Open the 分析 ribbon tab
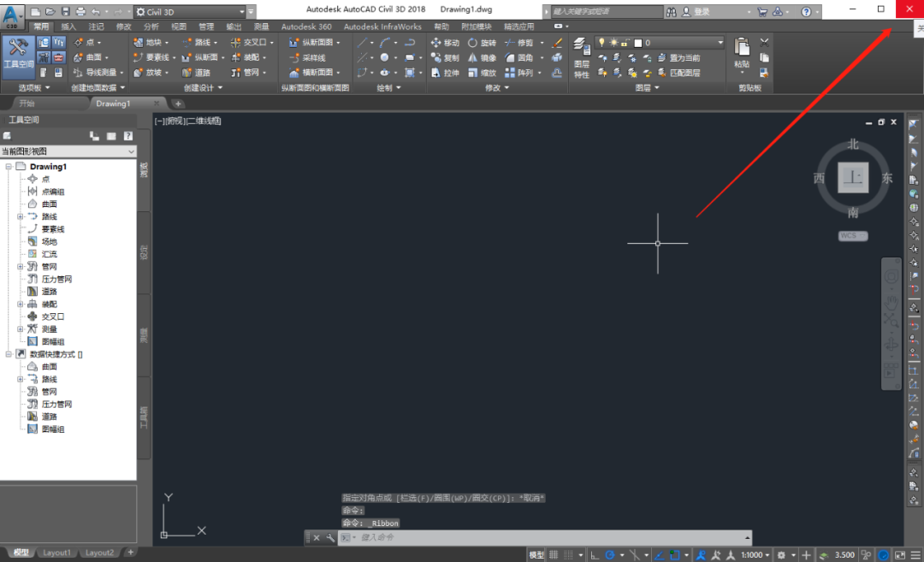This screenshot has width=924, height=562. coord(151,27)
